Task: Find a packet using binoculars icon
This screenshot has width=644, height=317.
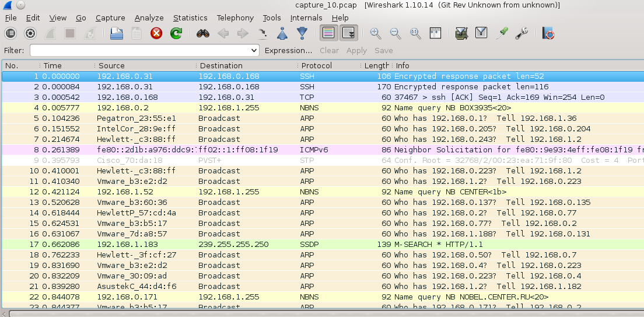Action: pyautogui.click(x=202, y=33)
